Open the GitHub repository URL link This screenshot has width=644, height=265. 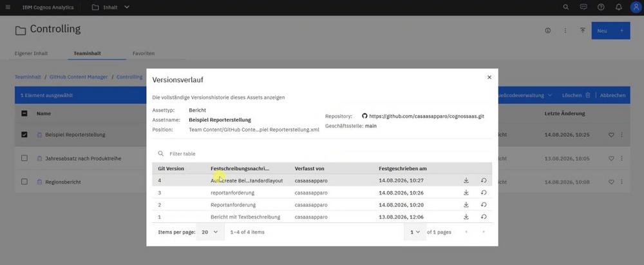[x=426, y=117]
